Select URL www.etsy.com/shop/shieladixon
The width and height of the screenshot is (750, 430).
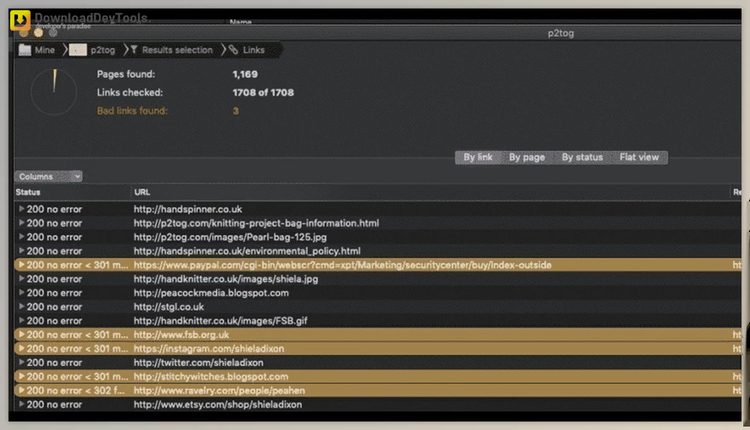point(218,404)
